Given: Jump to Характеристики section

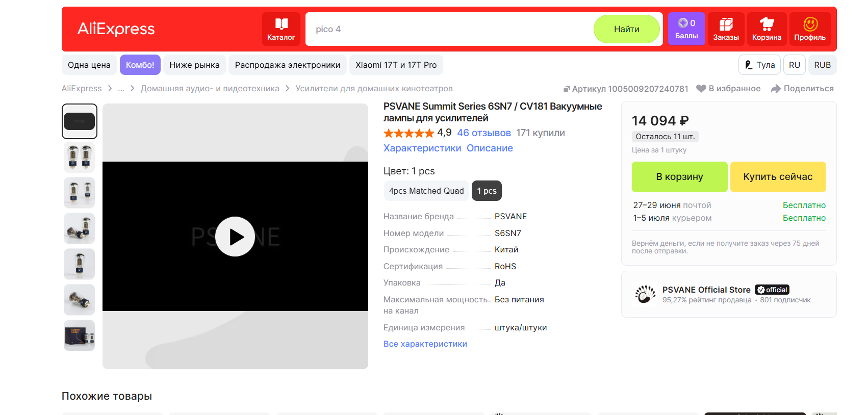Looking at the screenshot, I should coord(422,148).
